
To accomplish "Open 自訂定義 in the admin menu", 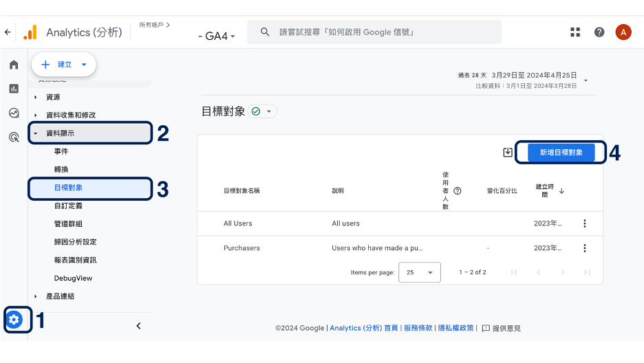I will tap(68, 206).
